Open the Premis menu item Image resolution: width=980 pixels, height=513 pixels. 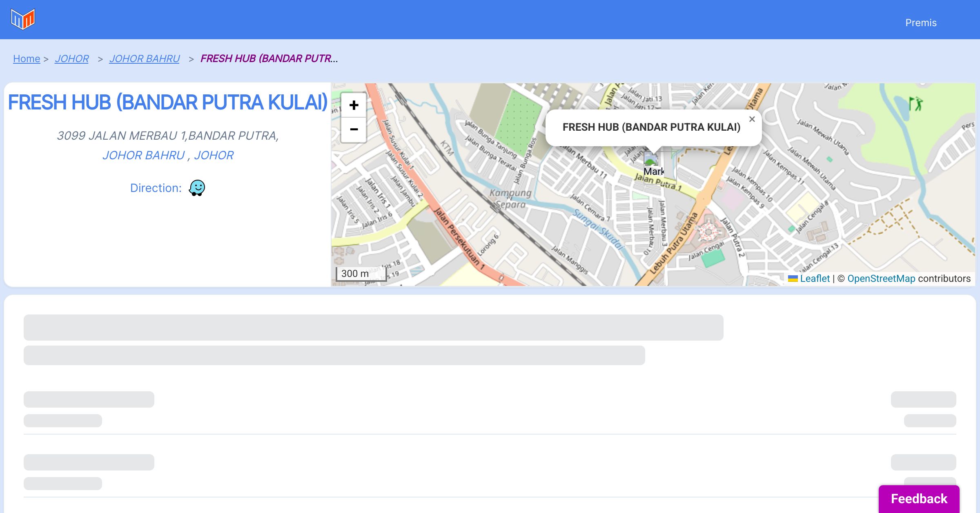pos(921,23)
